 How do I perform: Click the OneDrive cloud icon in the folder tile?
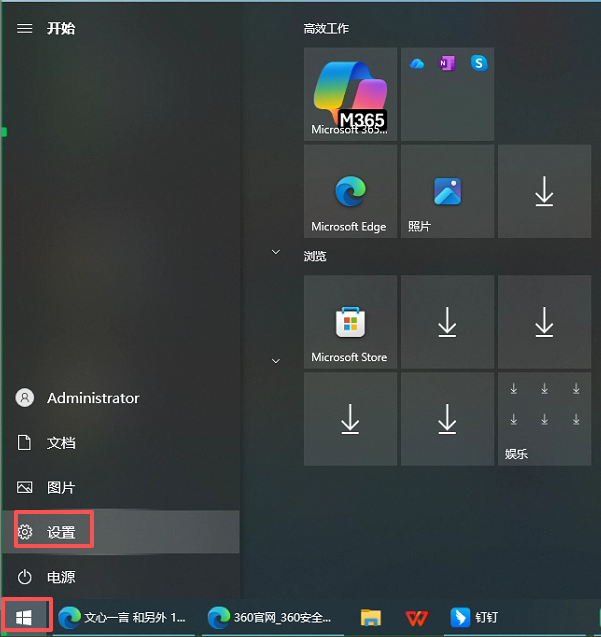click(417, 63)
